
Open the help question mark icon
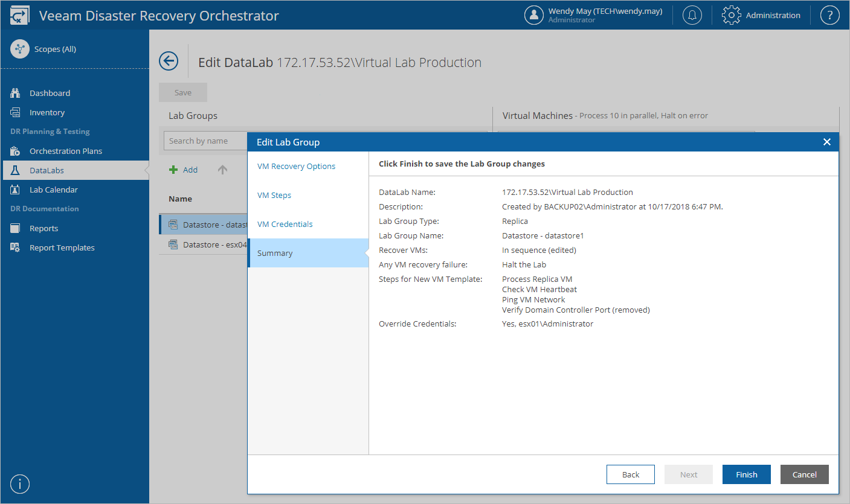[830, 16]
